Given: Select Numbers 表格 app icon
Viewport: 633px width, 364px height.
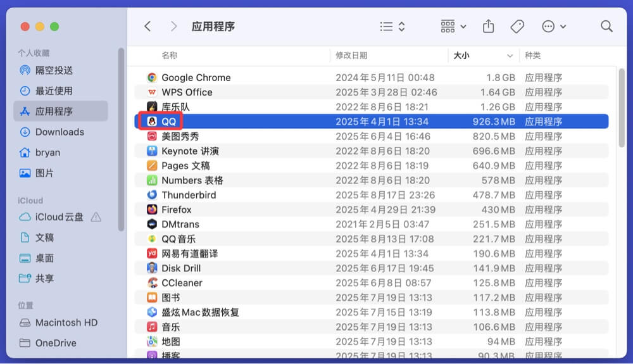Looking at the screenshot, I should point(152,180).
